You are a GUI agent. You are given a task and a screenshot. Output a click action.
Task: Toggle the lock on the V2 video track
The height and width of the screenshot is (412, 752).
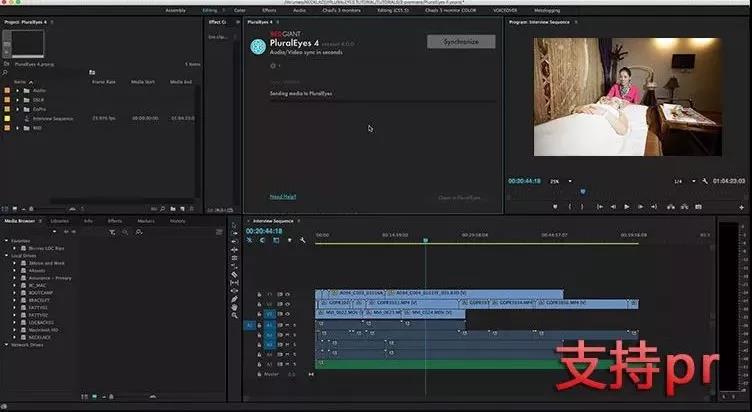click(x=259, y=304)
